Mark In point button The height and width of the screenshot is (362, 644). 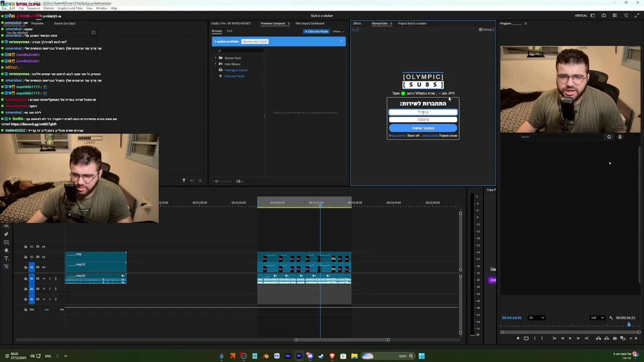[x=535, y=338]
